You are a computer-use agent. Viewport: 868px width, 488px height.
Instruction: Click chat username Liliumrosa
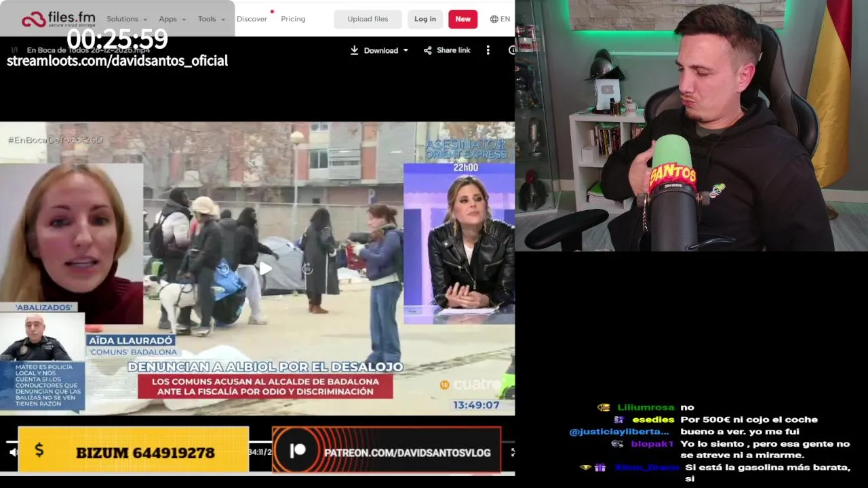(x=646, y=407)
